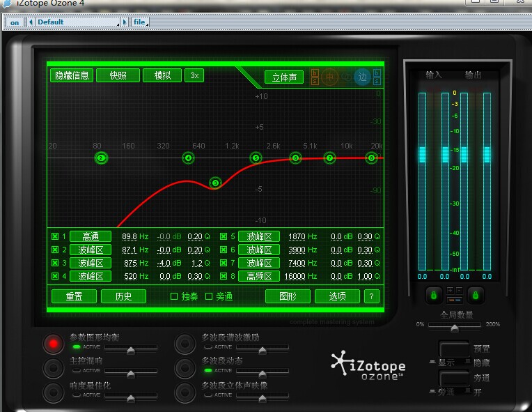Click the blue side solo 's' box

coord(377,81)
